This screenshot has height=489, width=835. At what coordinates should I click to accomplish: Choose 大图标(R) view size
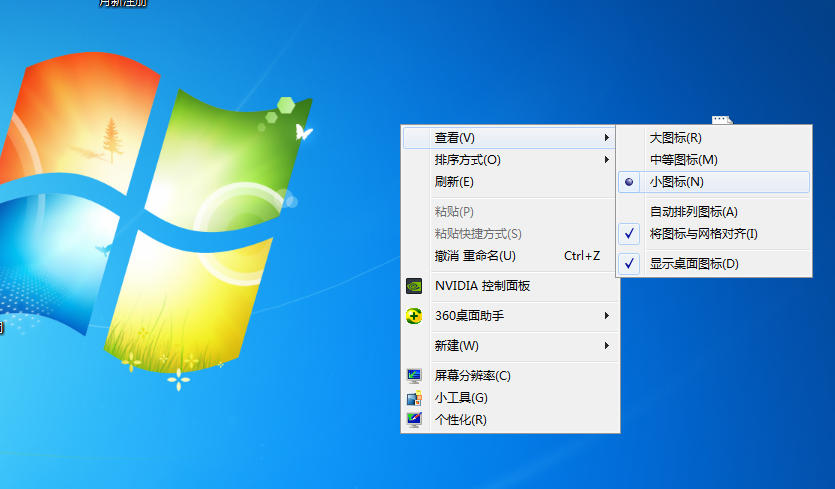(714, 138)
